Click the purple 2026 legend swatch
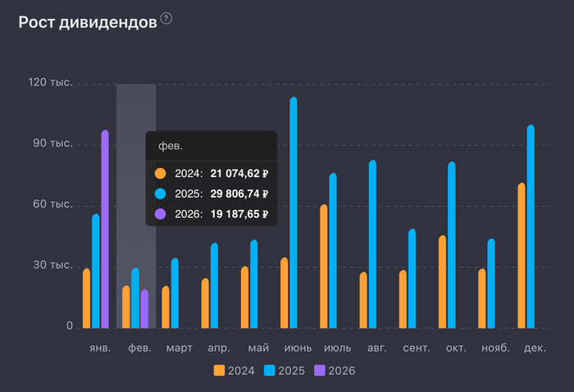This screenshot has width=574, height=392. [x=319, y=371]
